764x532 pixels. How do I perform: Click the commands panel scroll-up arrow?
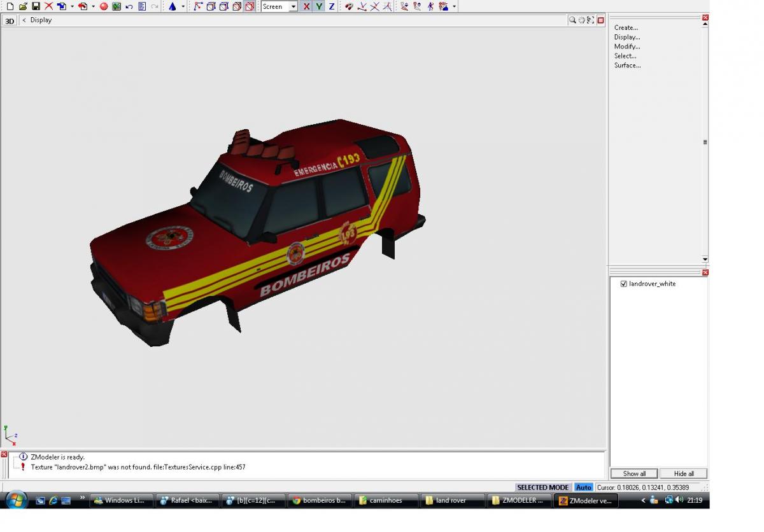[x=705, y=24]
